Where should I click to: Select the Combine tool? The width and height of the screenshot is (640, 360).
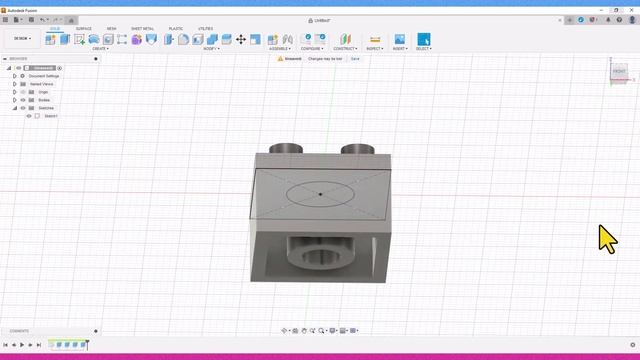click(x=212, y=39)
